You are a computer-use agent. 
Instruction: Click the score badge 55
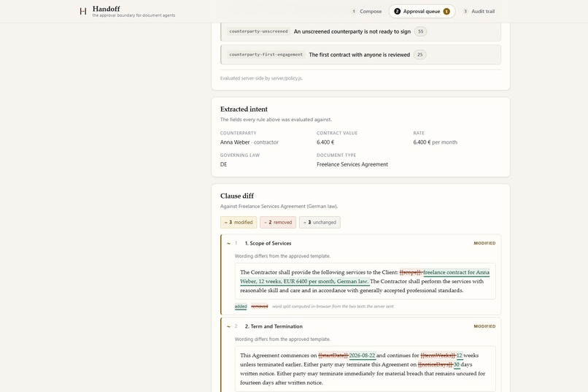click(x=420, y=31)
